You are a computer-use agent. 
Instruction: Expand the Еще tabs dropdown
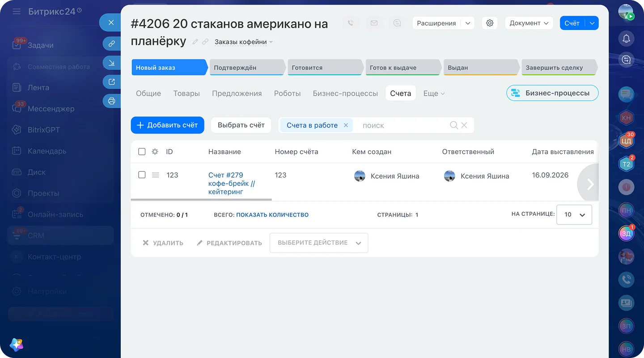(434, 94)
